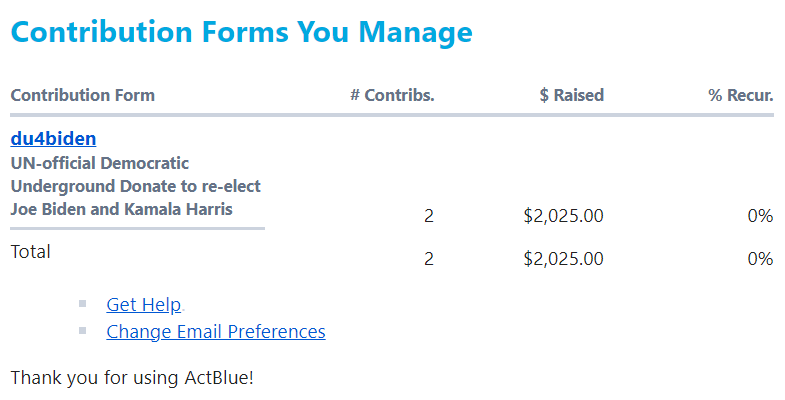
Task: Click the # Contribs. column header
Action: tap(392, 96)
